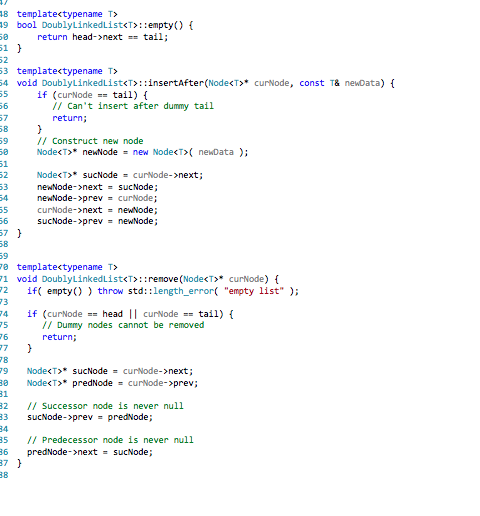Viewport: 480px width, 516px height.
Task: Click the 'const' keyword in the insertAfter signature
Action: point(312,83)
